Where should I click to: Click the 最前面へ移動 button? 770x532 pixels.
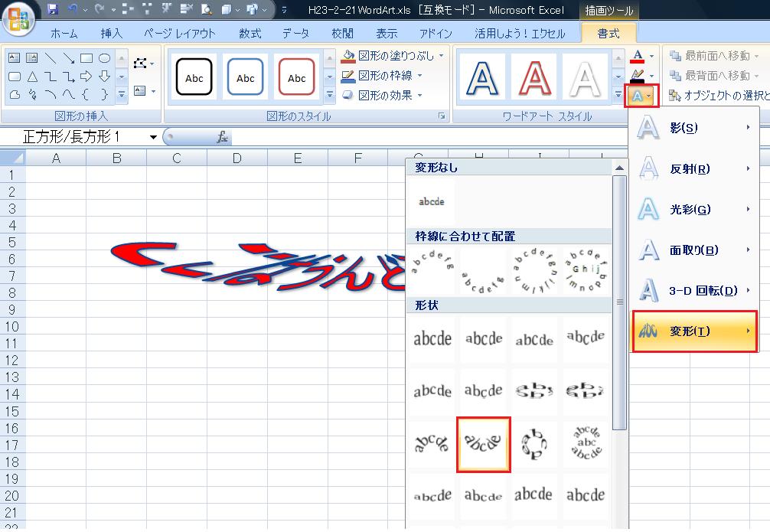(x=713, y=56)
